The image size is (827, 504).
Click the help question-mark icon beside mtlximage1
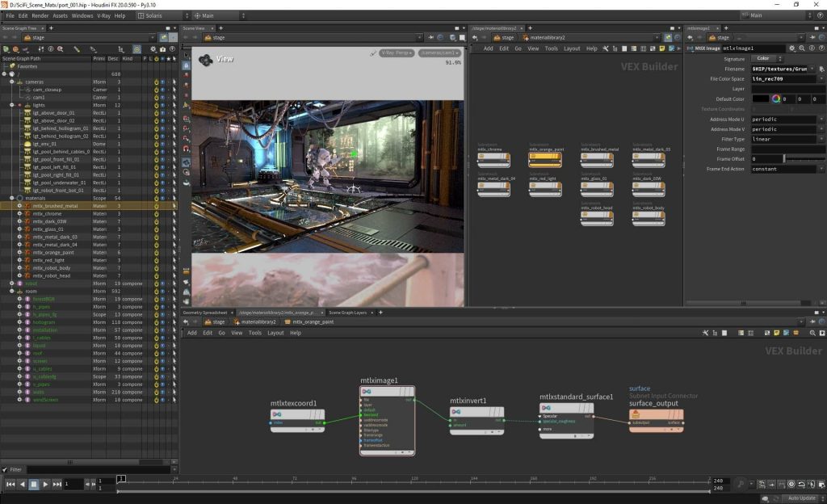[821, 48]
